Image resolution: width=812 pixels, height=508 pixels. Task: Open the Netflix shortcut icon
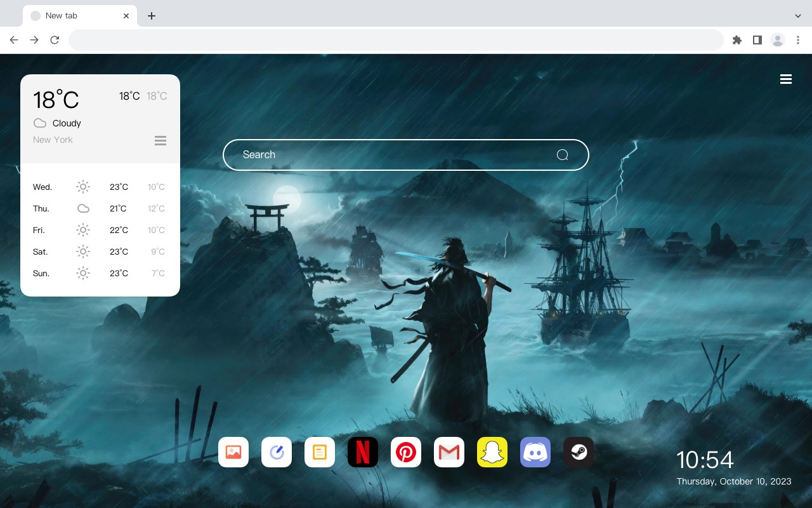(363, 452)
